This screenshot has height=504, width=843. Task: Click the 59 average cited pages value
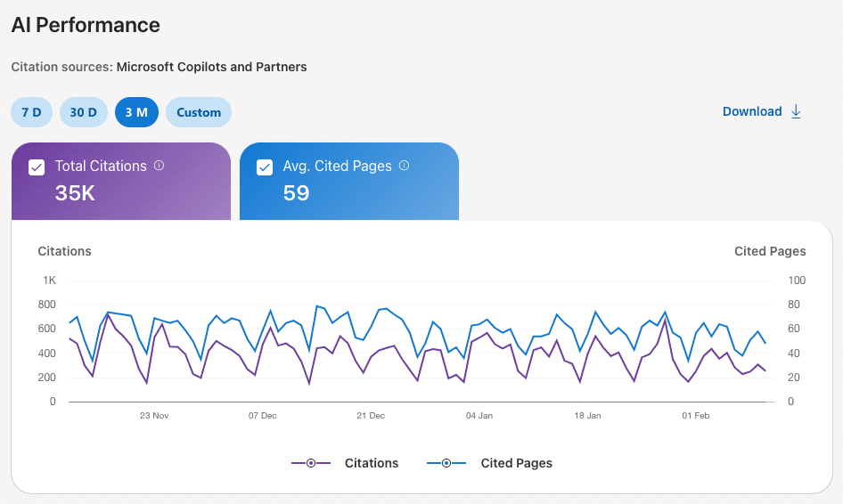(x=296, y=192)
